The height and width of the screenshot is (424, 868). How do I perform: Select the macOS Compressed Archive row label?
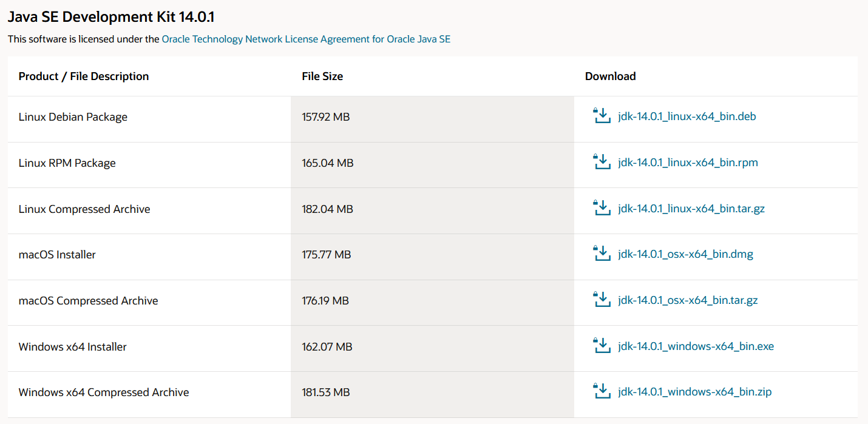coord(89,301)
